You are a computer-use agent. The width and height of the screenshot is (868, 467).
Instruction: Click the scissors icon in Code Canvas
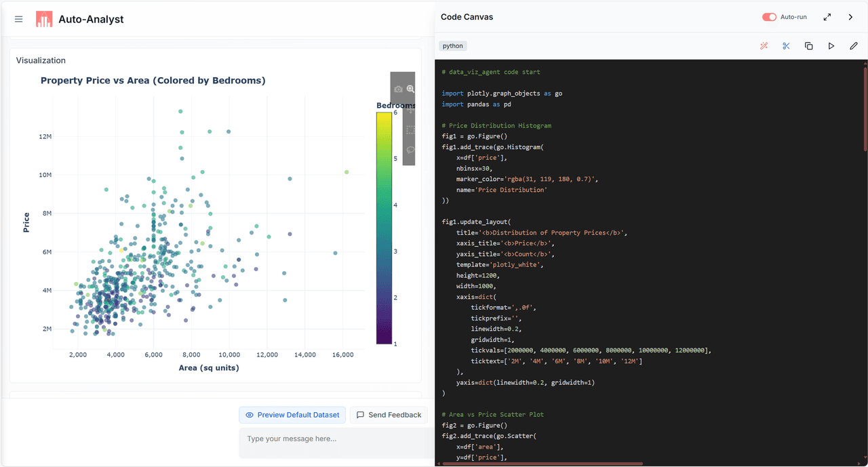click(x=786, y=46)
